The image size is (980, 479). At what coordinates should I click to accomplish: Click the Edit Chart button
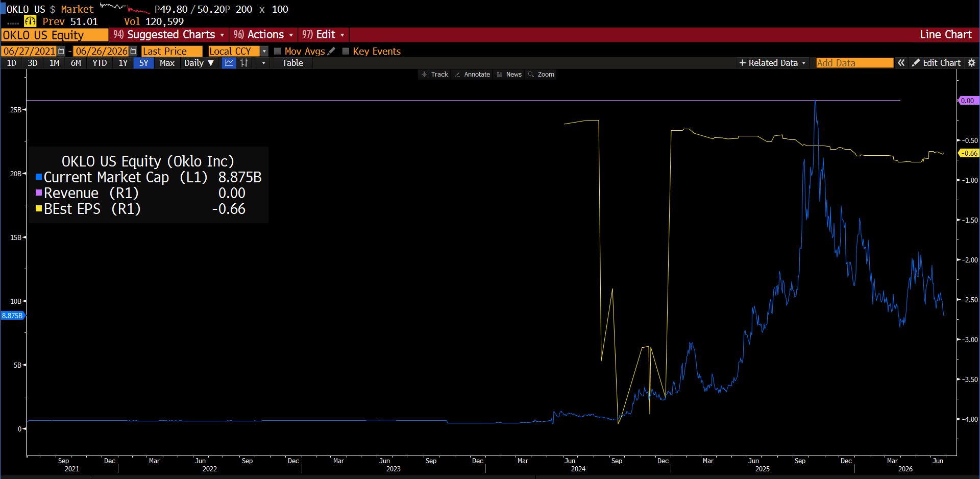(937, 63)
